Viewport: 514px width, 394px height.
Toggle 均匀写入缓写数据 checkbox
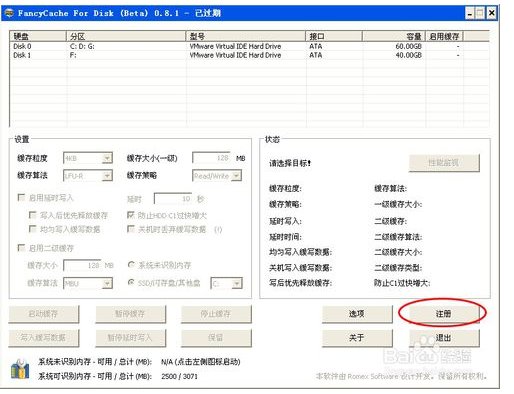pos(33,229)
